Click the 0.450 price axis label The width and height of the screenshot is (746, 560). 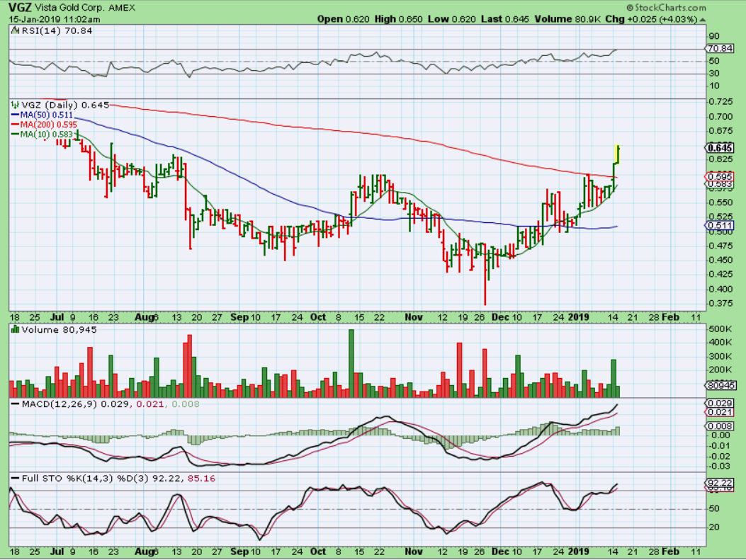click(720, 260)
